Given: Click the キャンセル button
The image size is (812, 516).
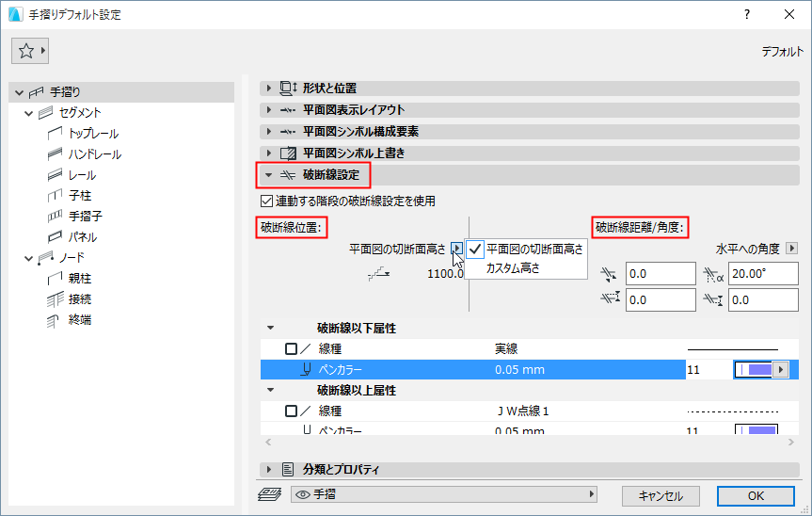Looking at the screenshot, I should point(661,496).
